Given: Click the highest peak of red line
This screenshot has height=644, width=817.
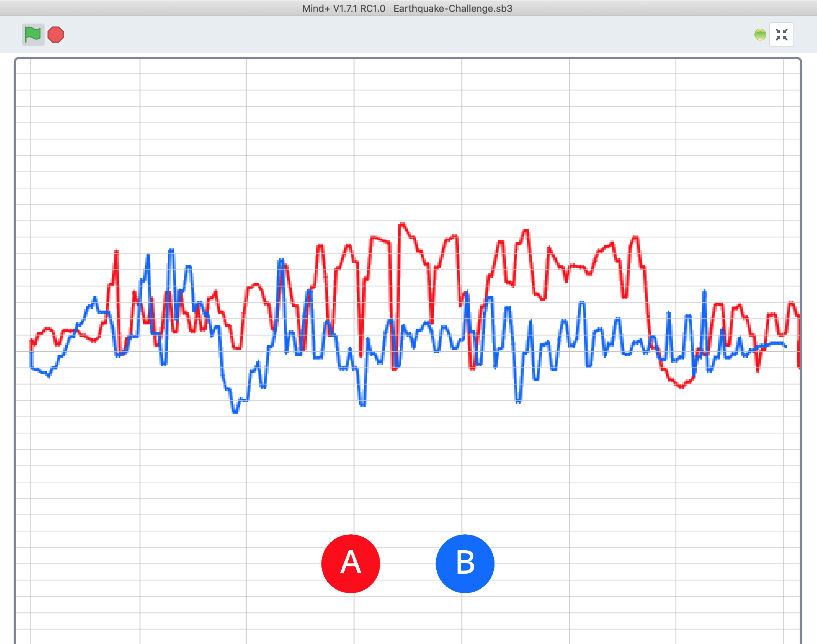Looking at the screenshot, I should (402, 224).
